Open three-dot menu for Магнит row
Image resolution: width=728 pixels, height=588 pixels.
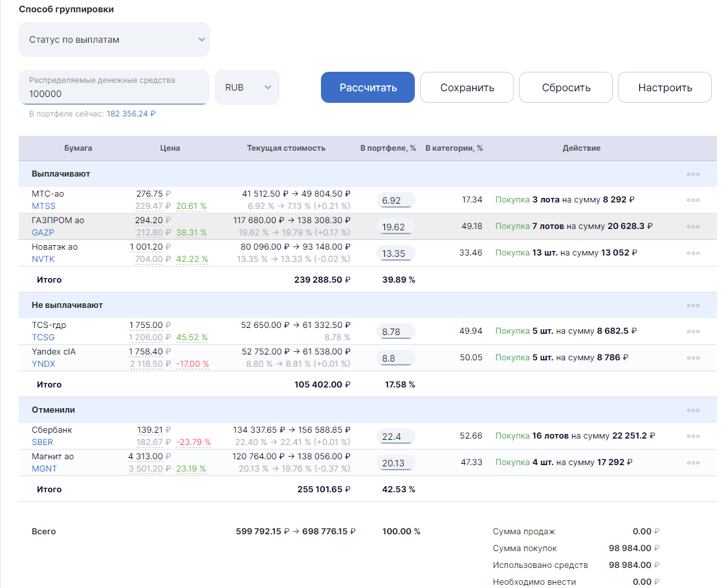tap(693, 463)
